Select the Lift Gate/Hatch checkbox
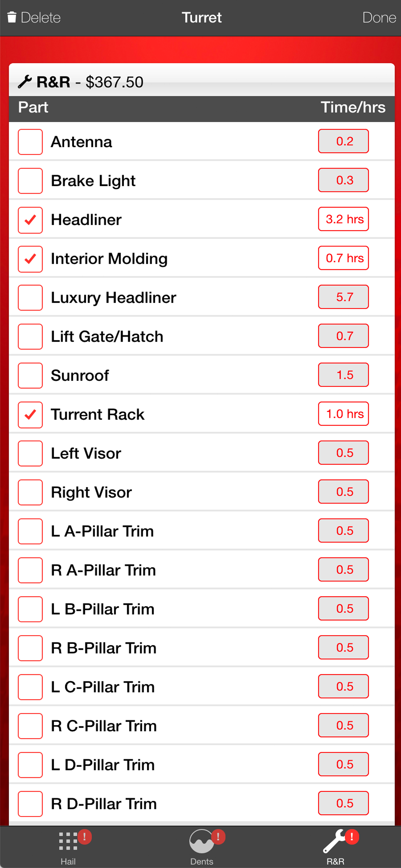This screenshot has height=868, width=401. 30,336
